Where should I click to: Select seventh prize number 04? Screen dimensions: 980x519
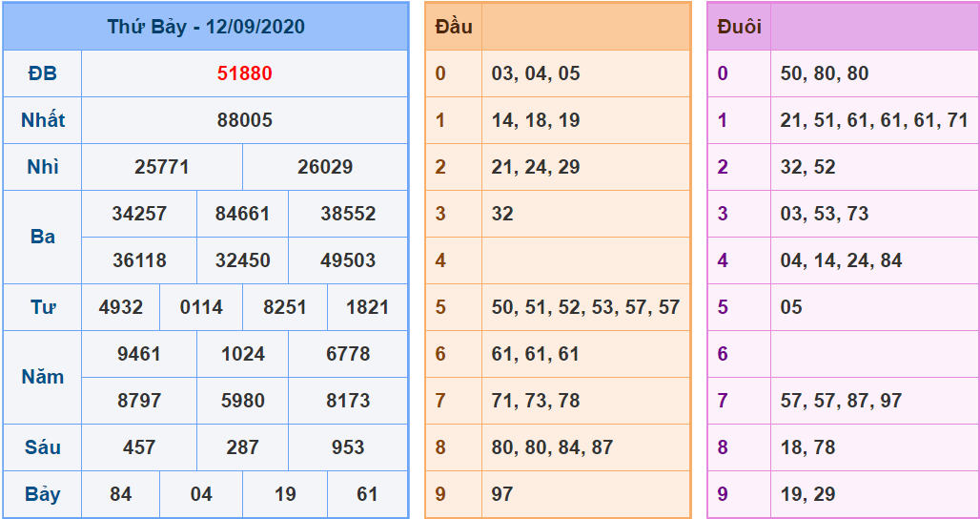point(201,494)
